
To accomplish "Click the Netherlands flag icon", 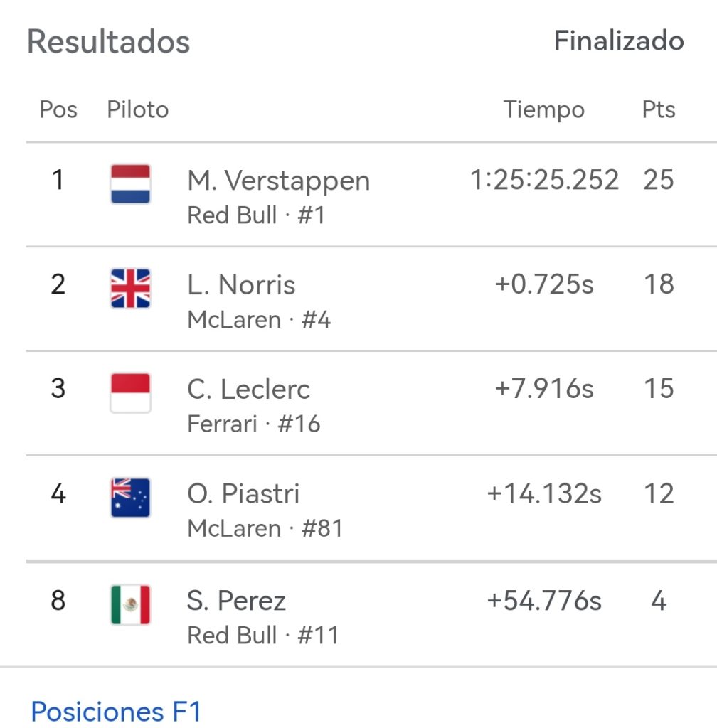I will tap(130, 184).
